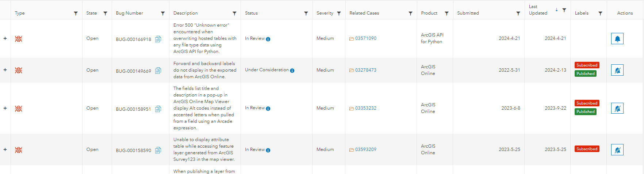The width and height of the screenshot is (644, 174).
Task: Open filter for Severity column
Action: click(x=339, y=14)
